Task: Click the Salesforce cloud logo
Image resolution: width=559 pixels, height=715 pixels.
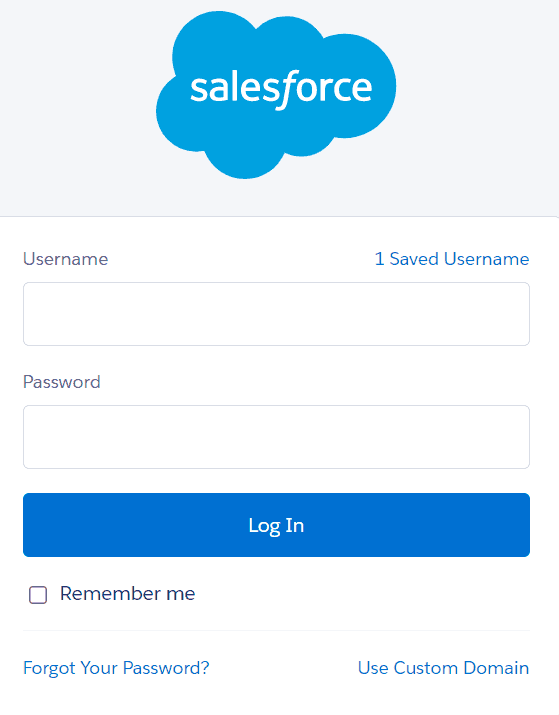Action: [x=276, y=95]
